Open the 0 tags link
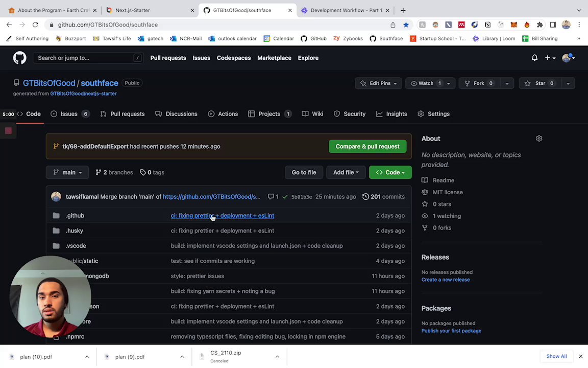 [152, 172]
